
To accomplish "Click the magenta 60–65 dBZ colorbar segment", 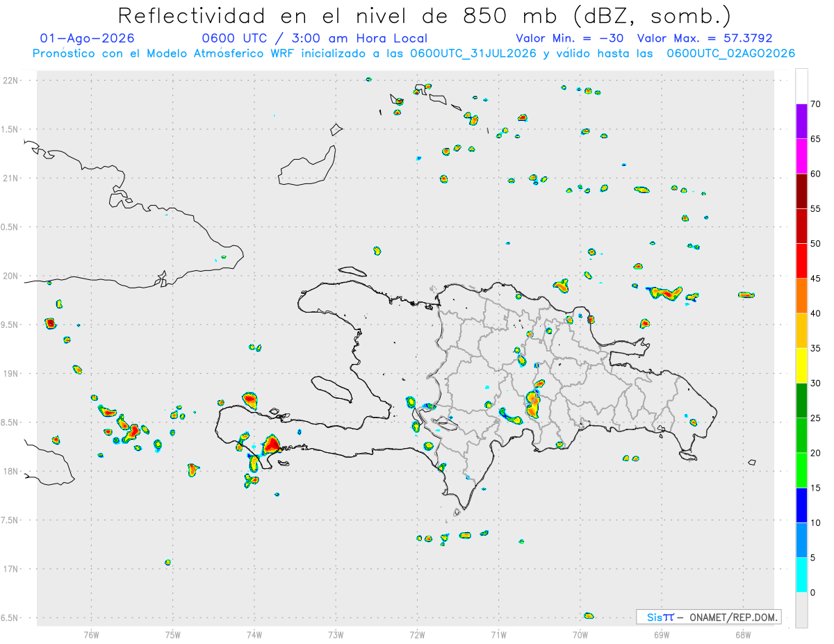I will tap(801, 156).
